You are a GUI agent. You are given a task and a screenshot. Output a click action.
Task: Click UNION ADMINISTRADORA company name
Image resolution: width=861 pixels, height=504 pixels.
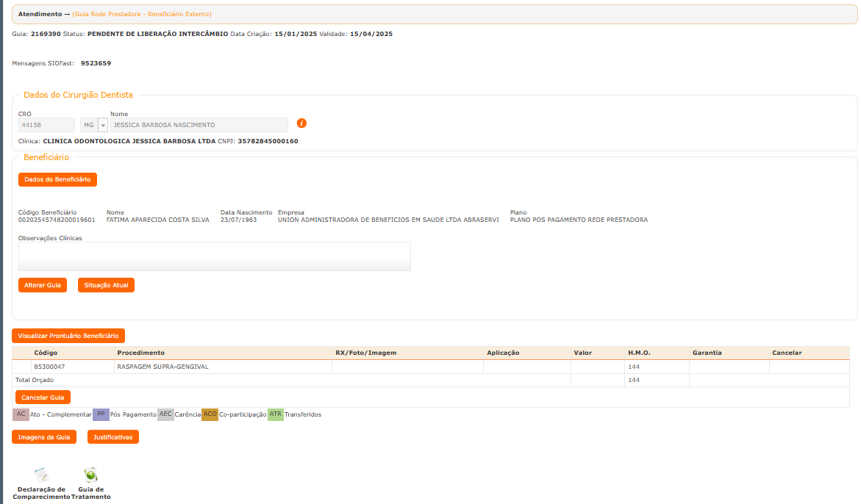click(388, 220)
